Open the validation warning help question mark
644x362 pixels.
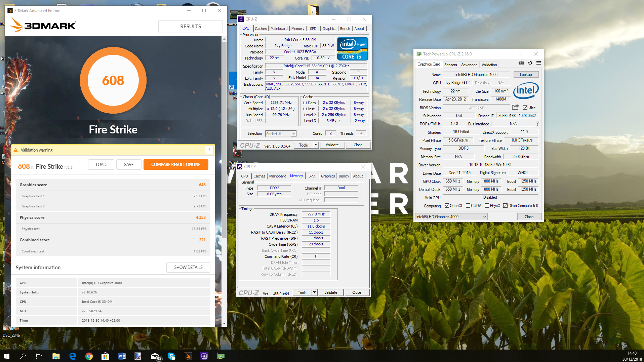(x=209, y=150)
